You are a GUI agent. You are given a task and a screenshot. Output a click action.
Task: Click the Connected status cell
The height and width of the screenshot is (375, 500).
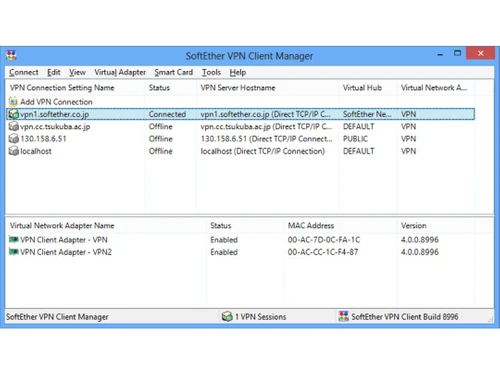pos(167,114)
